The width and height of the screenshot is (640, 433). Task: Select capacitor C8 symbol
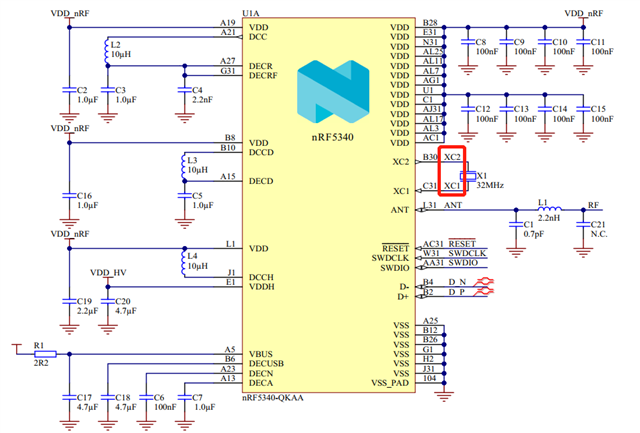[x=468, y=42]
